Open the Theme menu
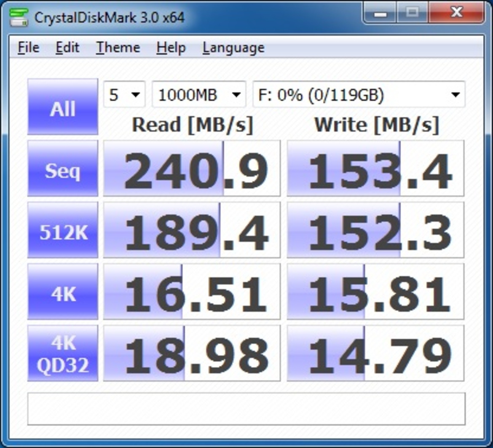Screen dimensions: 493x448 pyautogui.click(x=118, y=48)
